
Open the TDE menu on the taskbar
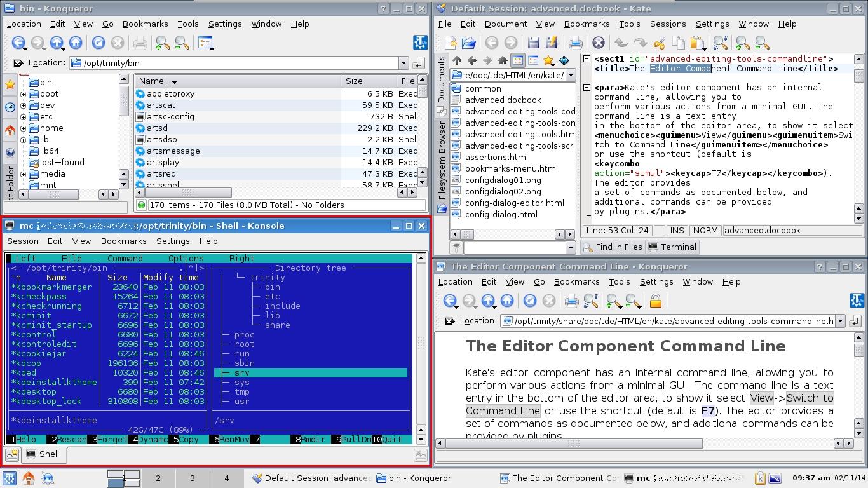[9, 478]
